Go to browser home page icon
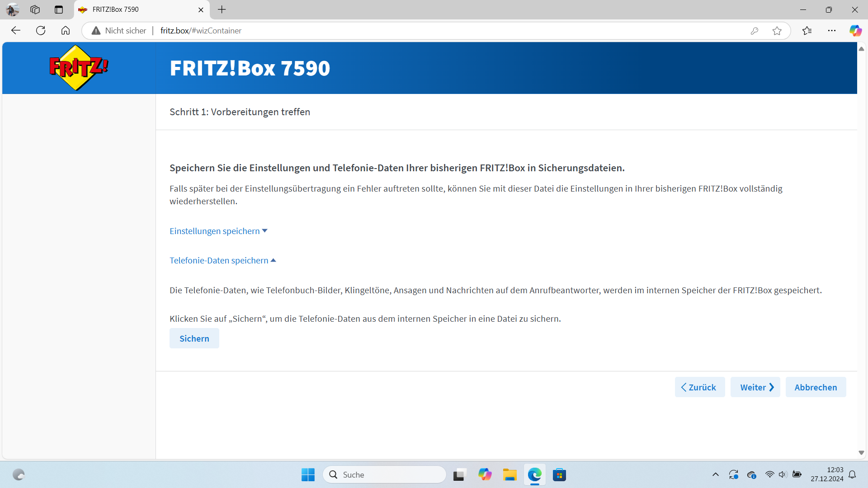The image size is (868, 488). click(66, 30)
